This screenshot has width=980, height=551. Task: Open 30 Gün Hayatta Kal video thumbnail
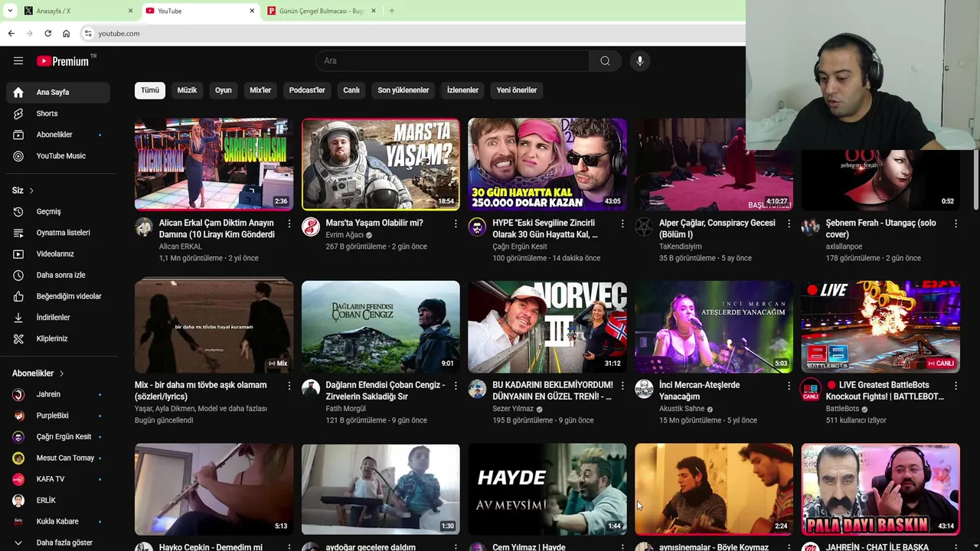coord(547,164)
